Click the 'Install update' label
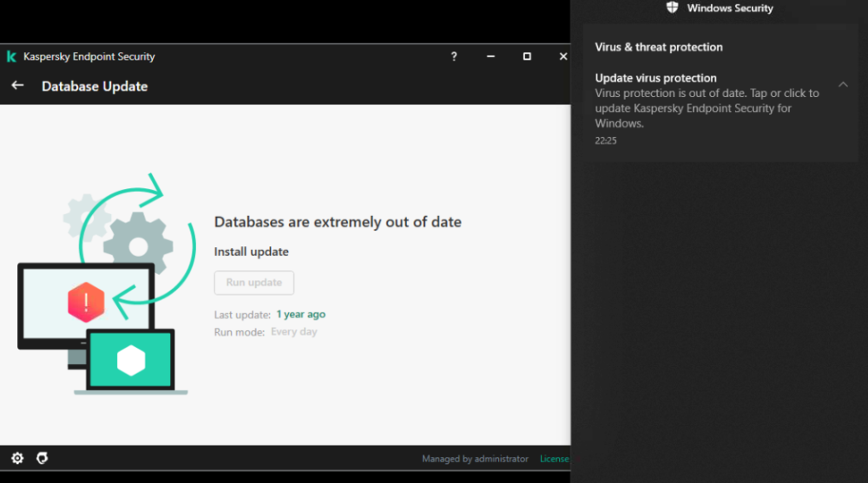 pyautogui.click(x=252, y=251)
